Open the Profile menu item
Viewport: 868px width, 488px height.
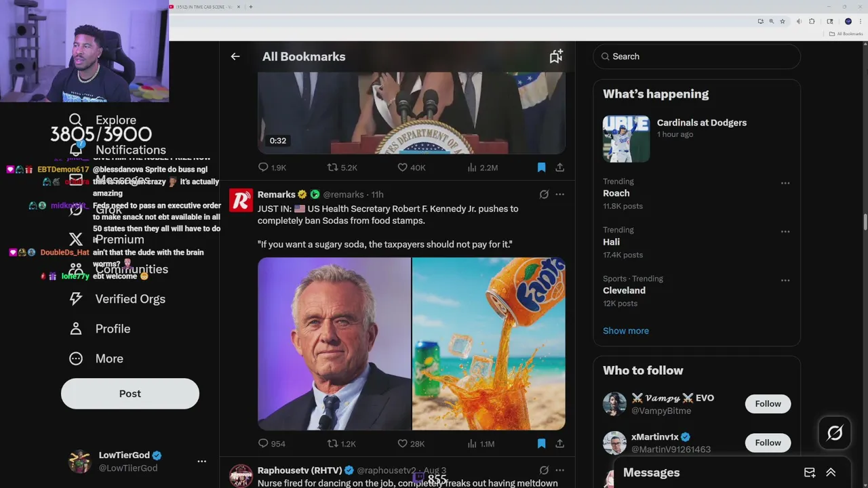[100, 329]
